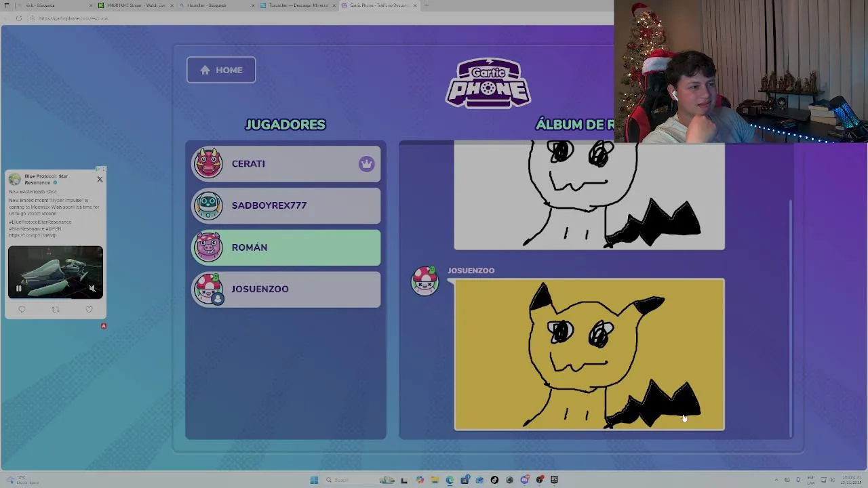Click ROMÁN's pink pig avatar
Viewport: 868px width, 488px height.
[x=208, y=247]
